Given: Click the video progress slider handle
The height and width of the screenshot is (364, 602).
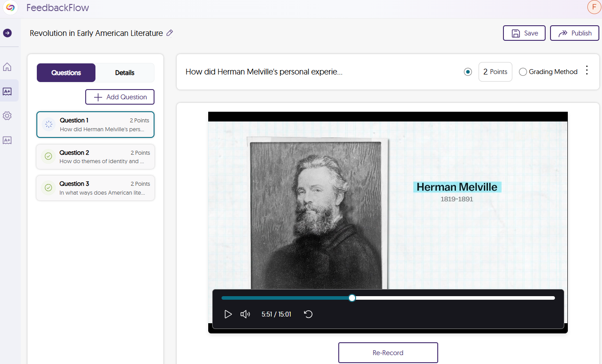Looking at the screenshot, I should pyautogui.click(x=352, y=298).
